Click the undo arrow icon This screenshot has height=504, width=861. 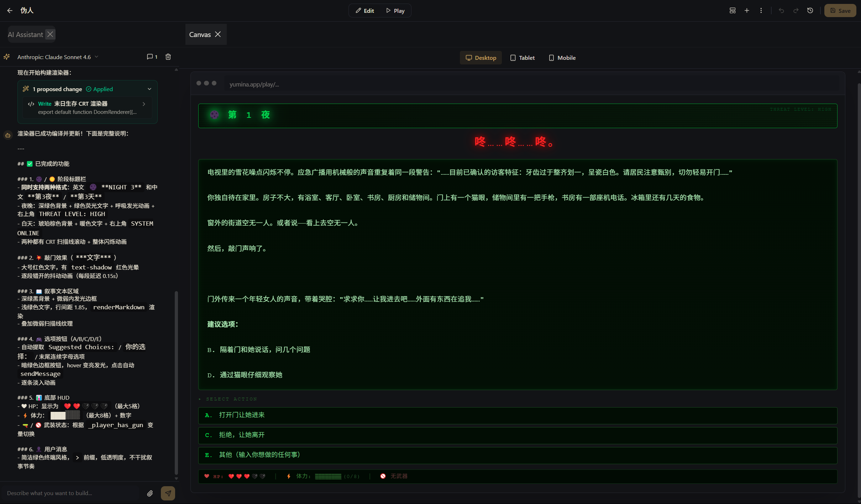coord(781,11)
